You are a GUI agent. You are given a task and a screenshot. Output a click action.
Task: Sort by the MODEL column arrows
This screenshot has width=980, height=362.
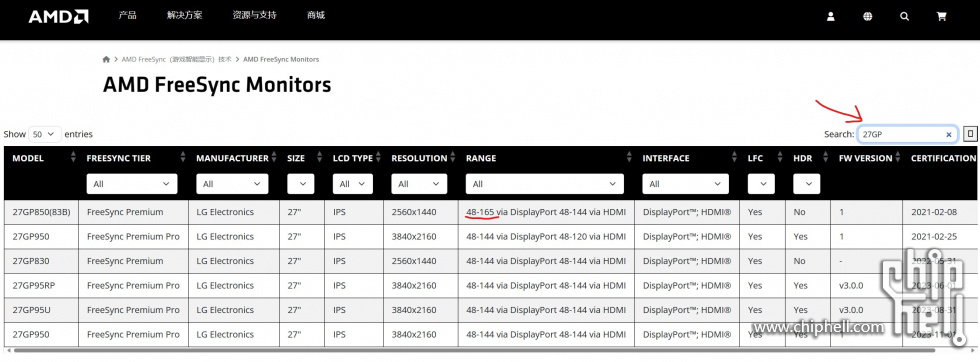pyautogui.click(x=74, y=158)
